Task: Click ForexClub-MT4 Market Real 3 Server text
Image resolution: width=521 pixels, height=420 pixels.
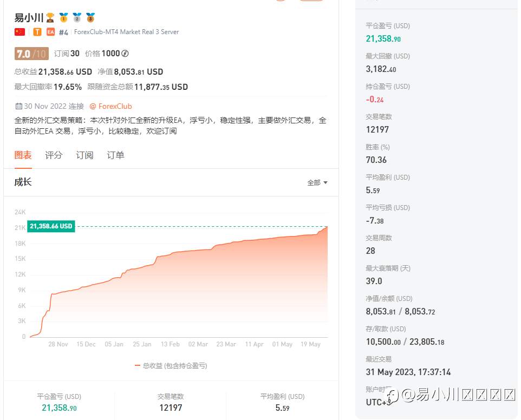Action: tap(126, 32)
